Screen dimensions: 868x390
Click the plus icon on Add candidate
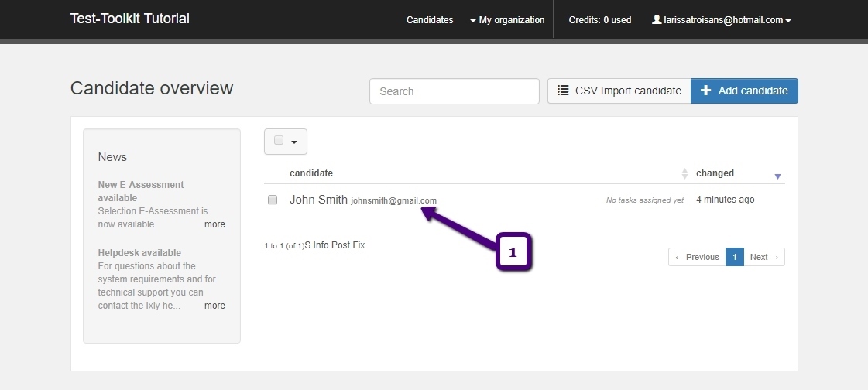[x=705, y=91]
